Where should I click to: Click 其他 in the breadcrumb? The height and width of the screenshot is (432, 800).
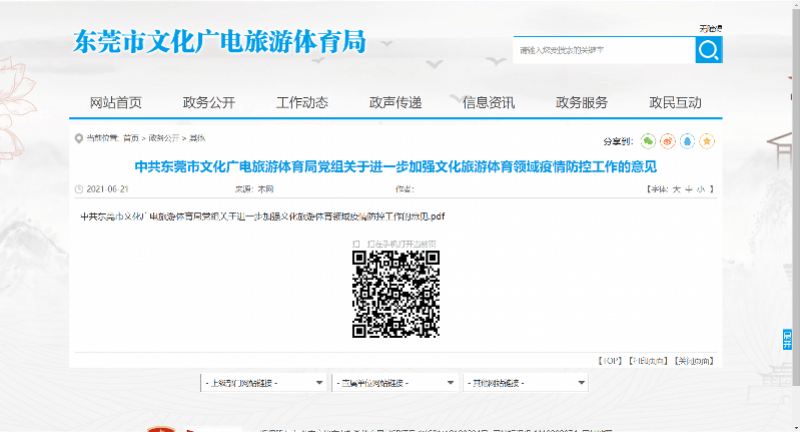point(197,138)
